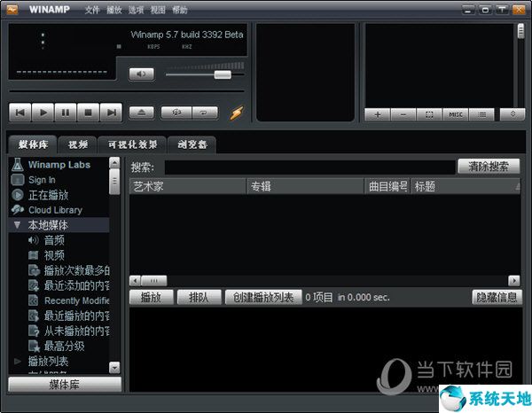
Task: Click the Winamp logo icon in title bar
Action: [x=12, y=10]
